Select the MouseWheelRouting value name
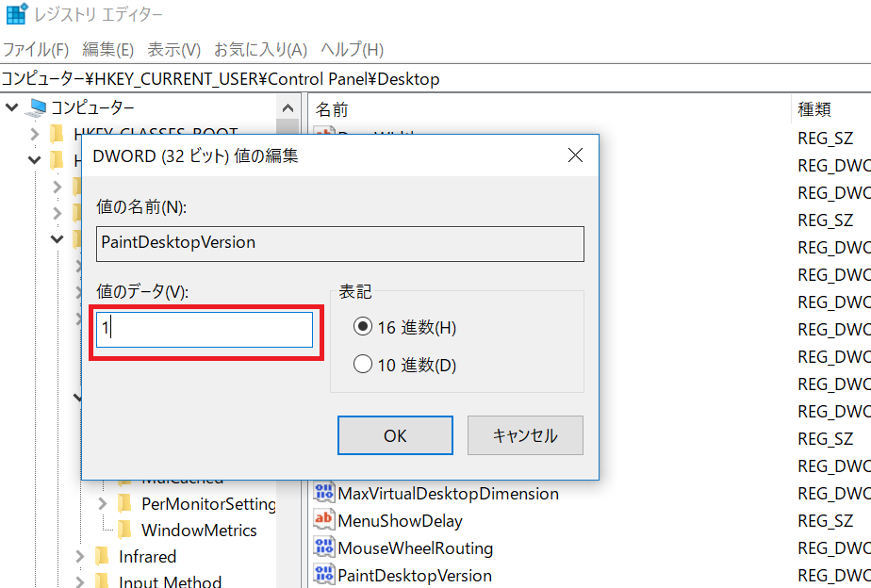Image resolution: width=871 pixels, height=588 pixels. coord(415,548)
